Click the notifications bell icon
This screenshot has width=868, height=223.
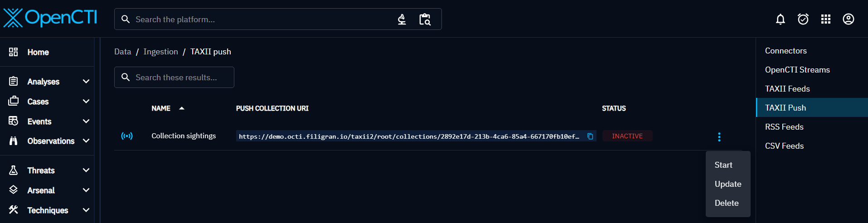pos(780,19)
